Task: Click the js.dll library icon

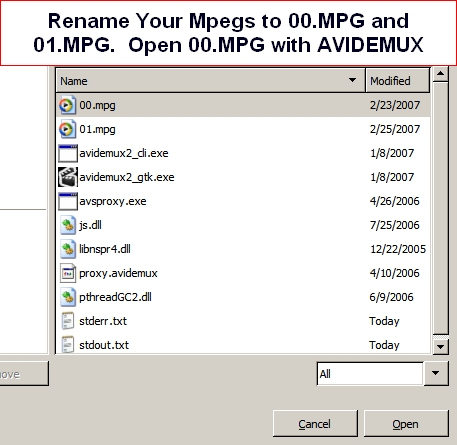Action: click(x=68, y=225)
